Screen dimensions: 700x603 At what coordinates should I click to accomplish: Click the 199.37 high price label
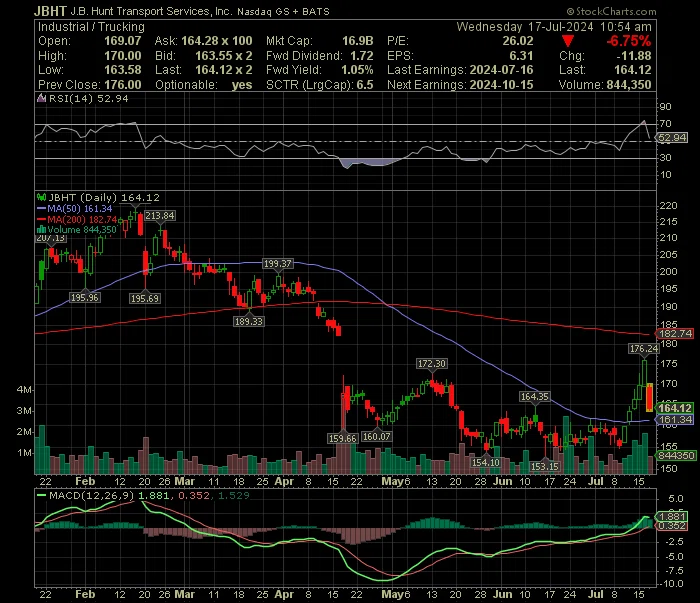tap(278, 264)
